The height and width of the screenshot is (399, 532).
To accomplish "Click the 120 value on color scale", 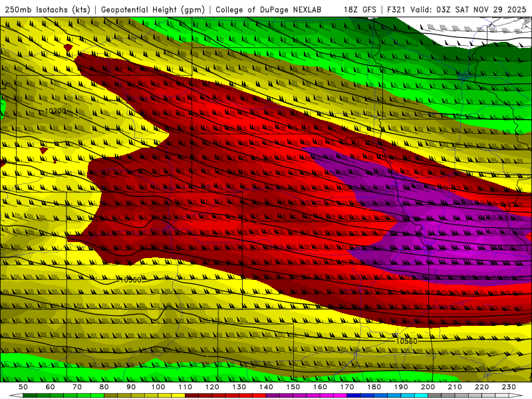I will 212,387.
